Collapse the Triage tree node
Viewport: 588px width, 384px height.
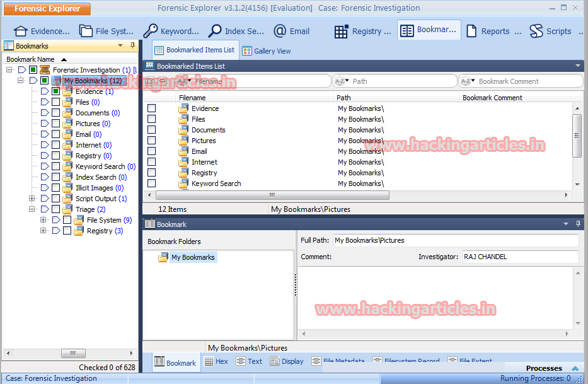(x=32, y=209)
